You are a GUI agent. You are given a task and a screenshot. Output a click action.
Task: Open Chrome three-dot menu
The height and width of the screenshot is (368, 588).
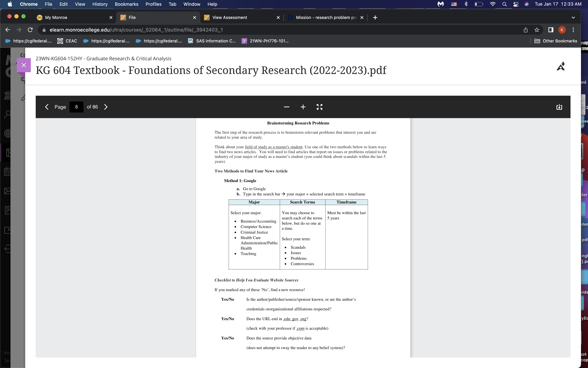pyautogui.click(x=573, y=30)
